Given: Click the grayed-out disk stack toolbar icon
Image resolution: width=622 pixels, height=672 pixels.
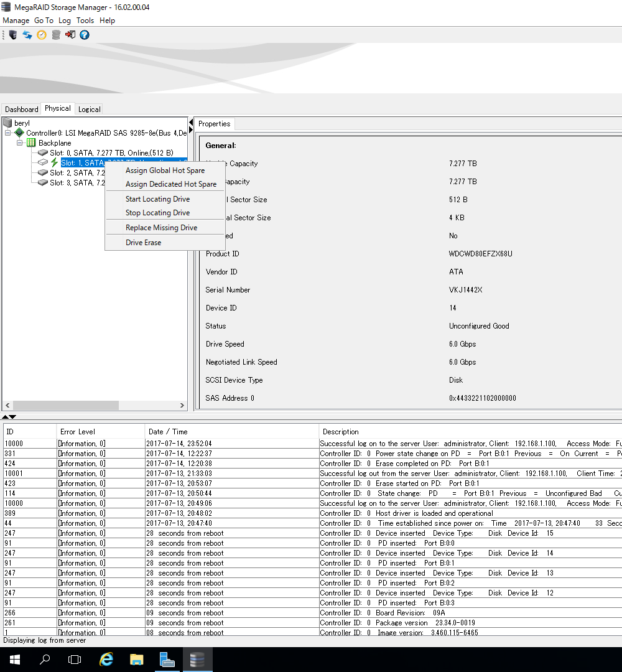Looking at the screenshot, I should (x=56, y=35).
